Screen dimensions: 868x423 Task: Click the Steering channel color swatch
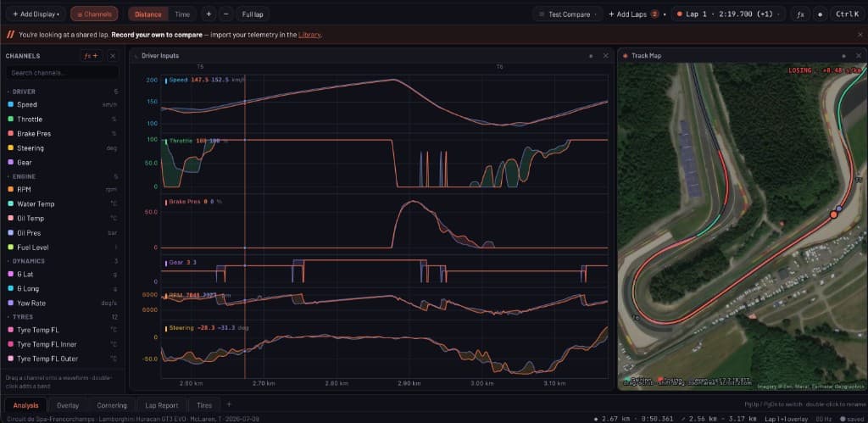tap(10, 147)
